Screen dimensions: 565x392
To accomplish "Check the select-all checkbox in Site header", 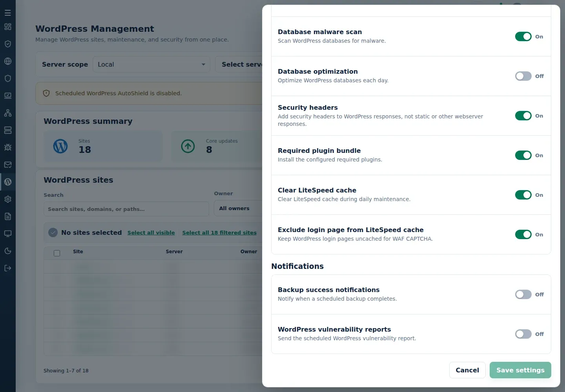I will point(57,253).
